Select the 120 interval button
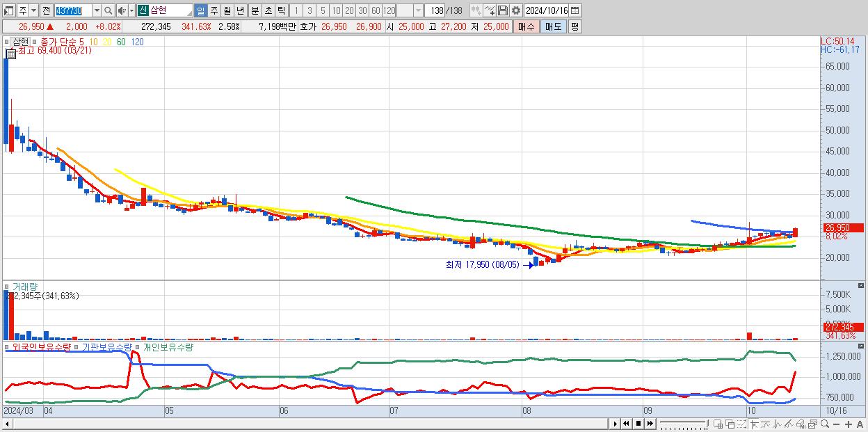Viewport: 868px width, 432px height. coord(389,10)
